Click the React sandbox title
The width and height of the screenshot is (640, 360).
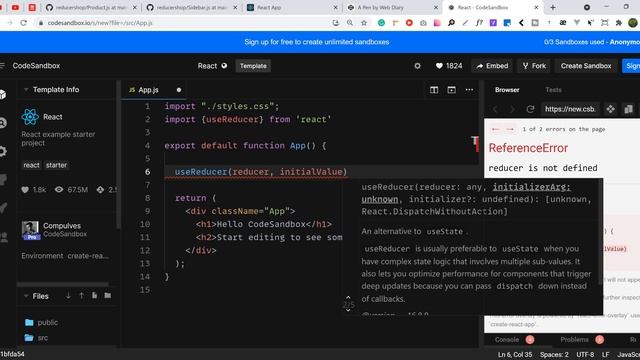207,66
